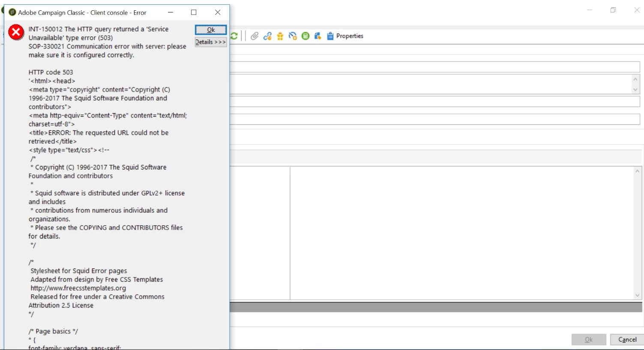Screen dimensions: 644x350
Task: Restore down the background main window
Action: tap(613, 10)
